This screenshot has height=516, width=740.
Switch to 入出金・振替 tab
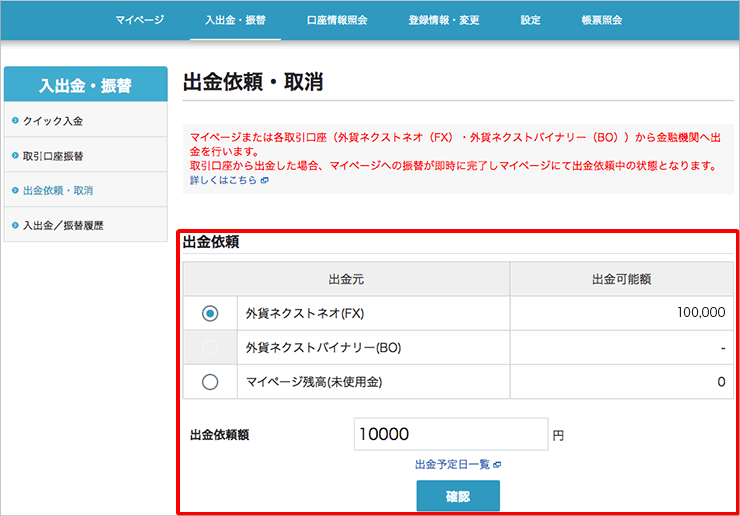[x=237, y=20]
